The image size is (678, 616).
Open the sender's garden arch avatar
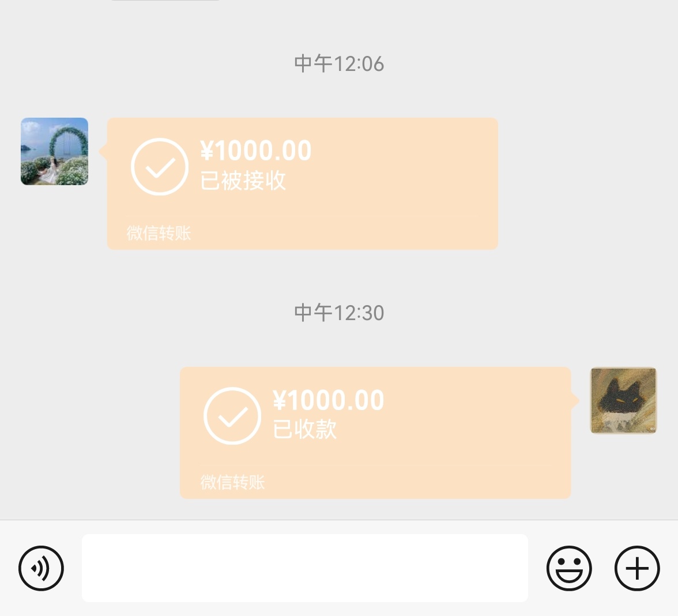click(x=54, y=151)
